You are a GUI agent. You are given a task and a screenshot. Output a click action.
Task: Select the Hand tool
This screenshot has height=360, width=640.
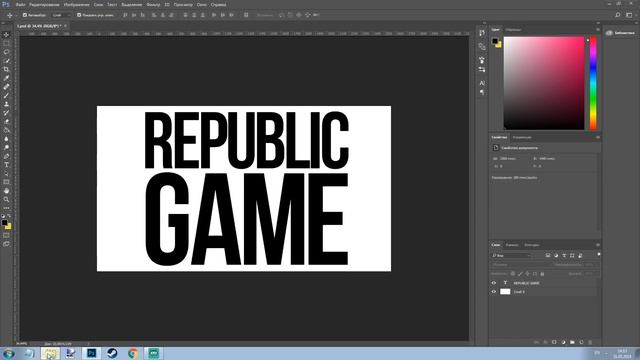coord(6,191)
